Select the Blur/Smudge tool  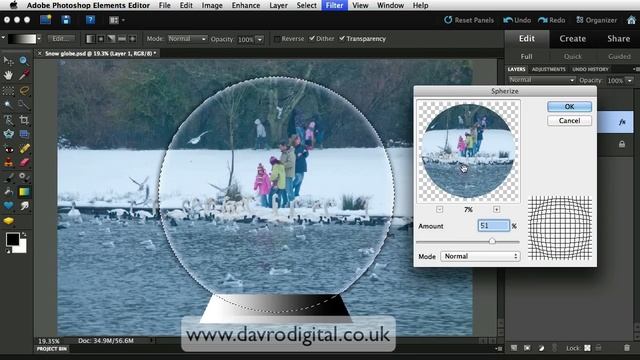click(x=24, y=206)
